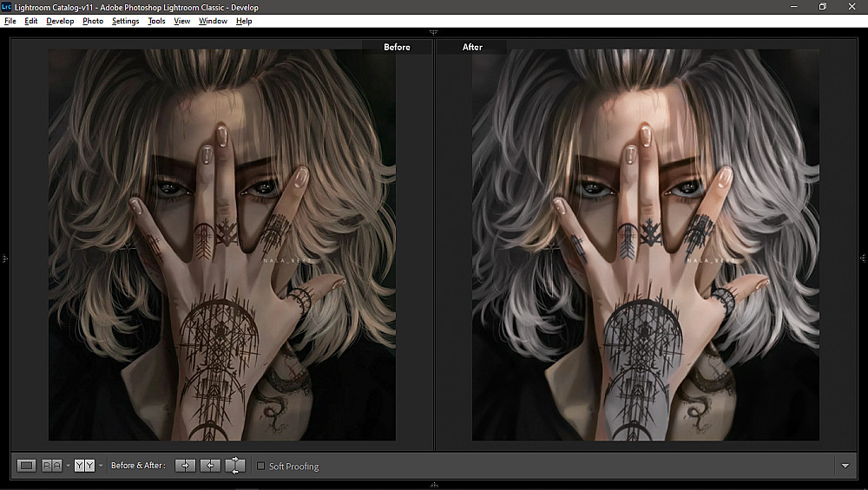This screenshot has height=490, width=868.
Task: Swap Before and After settings
Action: coord(235,466)
